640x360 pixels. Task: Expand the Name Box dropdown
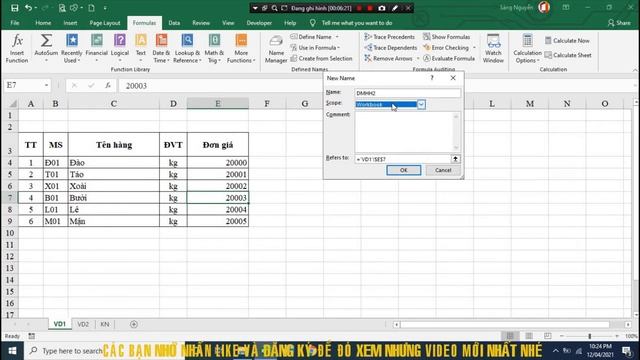[46, 85]
